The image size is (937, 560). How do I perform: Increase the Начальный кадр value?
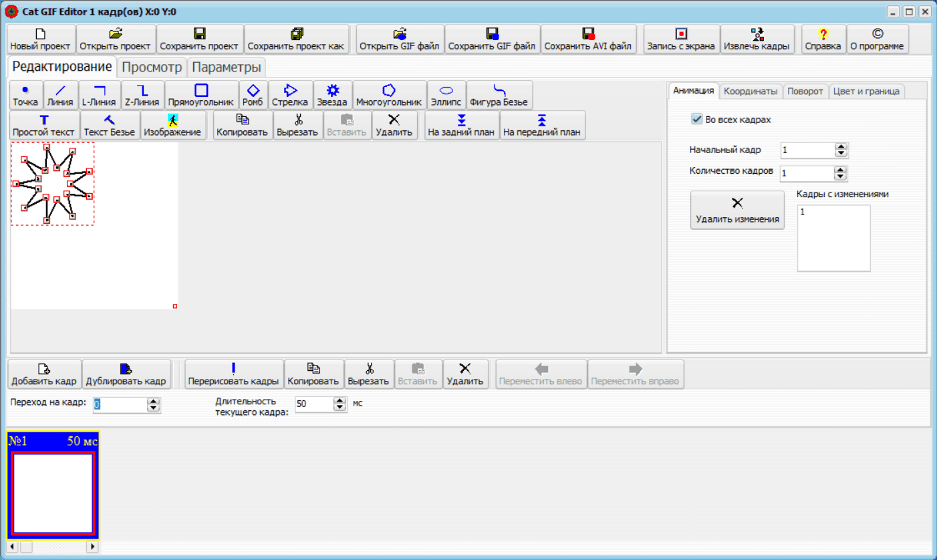pyautogui.click(x=841, y=147)
